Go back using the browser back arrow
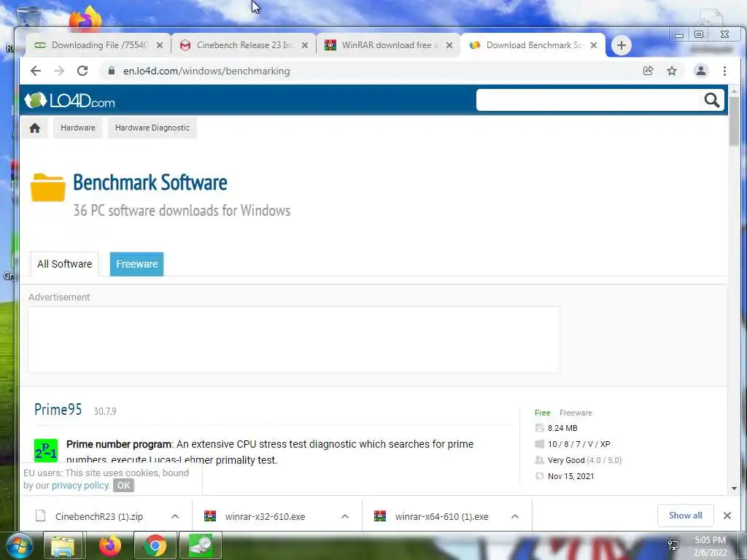The width and height of the screenshot is (747, 560). (x=36, y=71)
